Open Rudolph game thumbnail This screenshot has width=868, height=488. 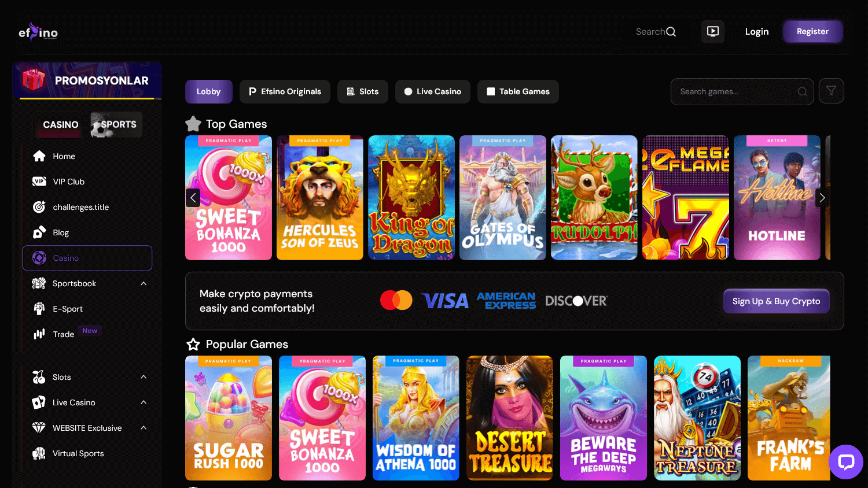594,198
